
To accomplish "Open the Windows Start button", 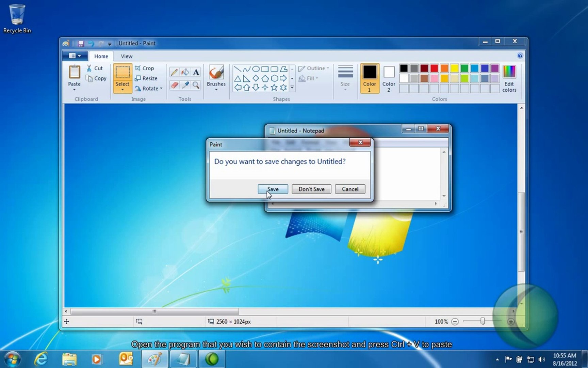I will [13, 359].
